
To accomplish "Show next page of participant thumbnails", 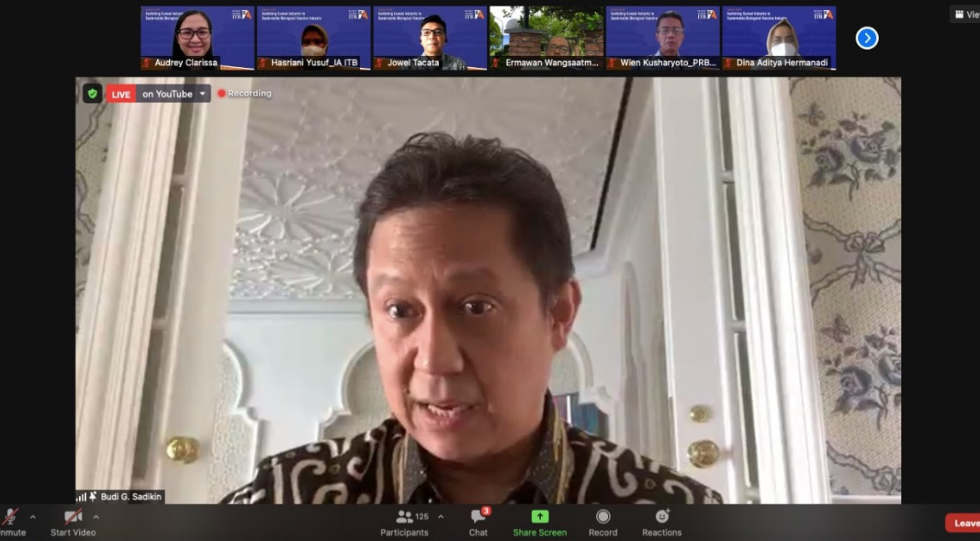I will click(x=867, y=38).
